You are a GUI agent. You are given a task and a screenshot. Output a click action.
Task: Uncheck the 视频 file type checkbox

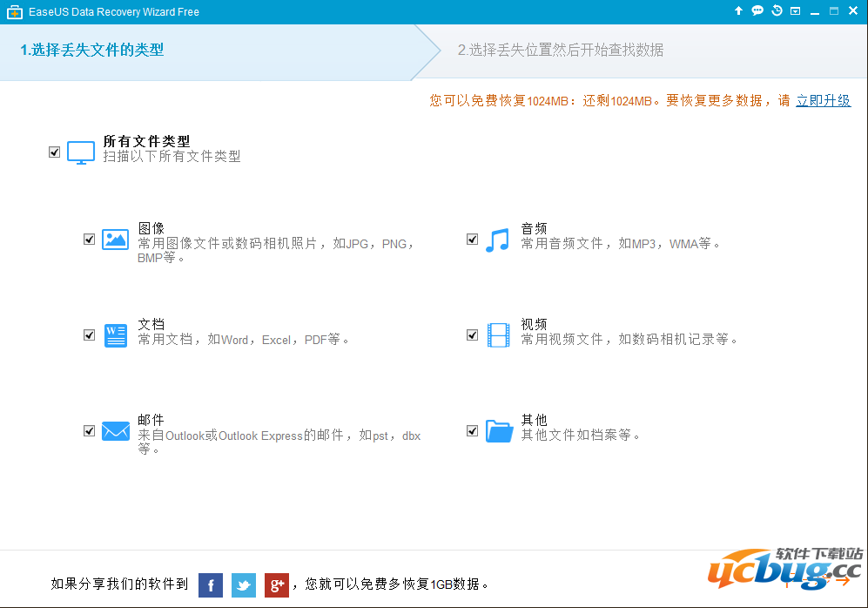[472, 334]
